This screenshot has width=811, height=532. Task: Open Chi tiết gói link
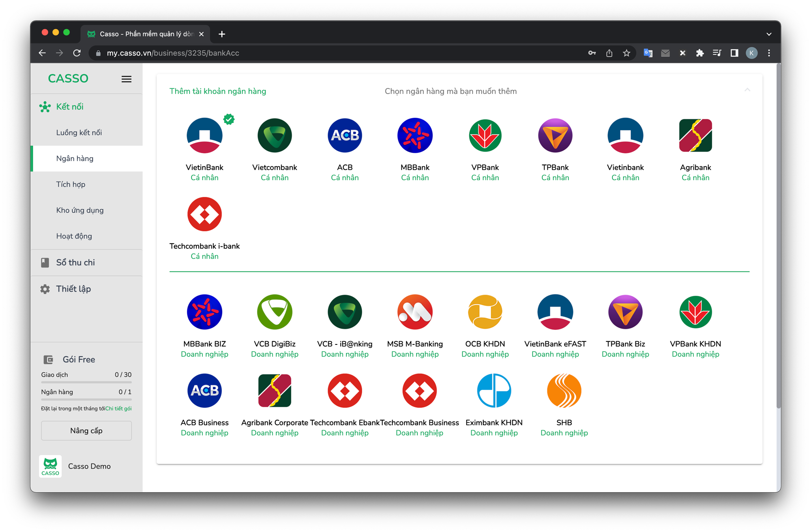(118, 408)
